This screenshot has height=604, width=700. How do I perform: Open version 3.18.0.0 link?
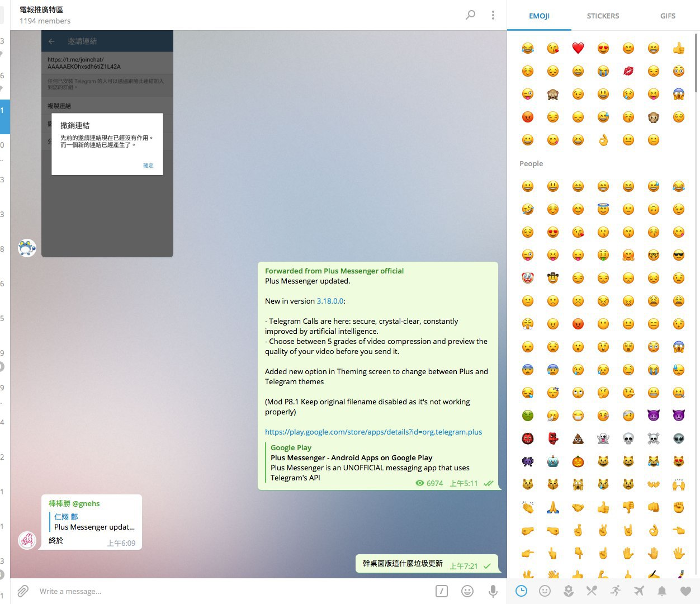330,301
